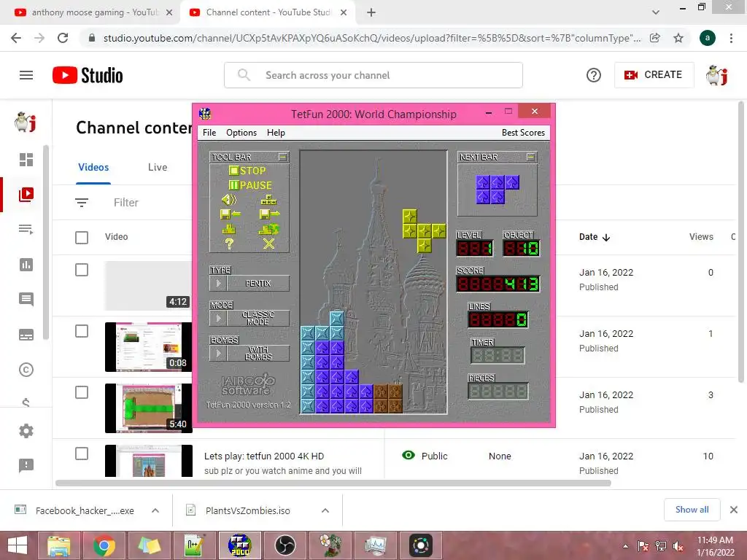Click the save game icon (floppy, right arrow)
Viewport: 747px width, 560px height.
coord(269,214)
